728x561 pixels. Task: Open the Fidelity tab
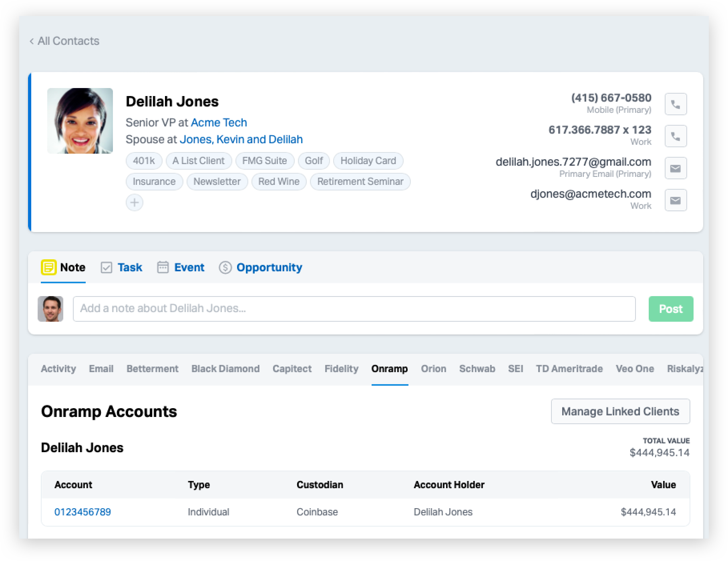coord(342,369)
